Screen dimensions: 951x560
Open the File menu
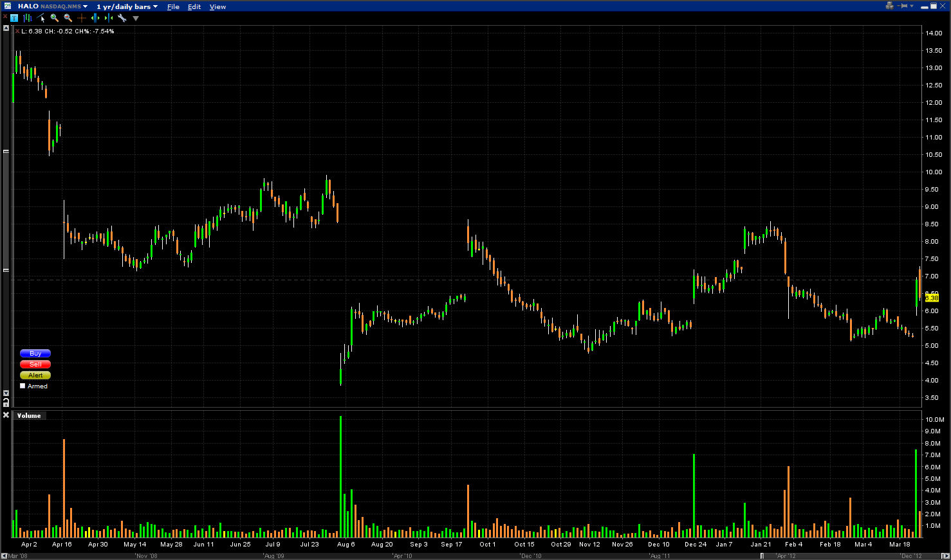[173, 6]
